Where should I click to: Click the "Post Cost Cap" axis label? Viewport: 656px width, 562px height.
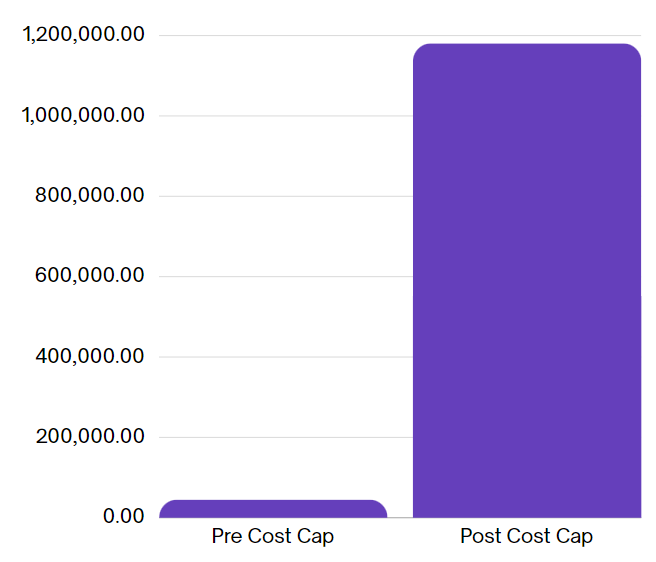[526, 537]
